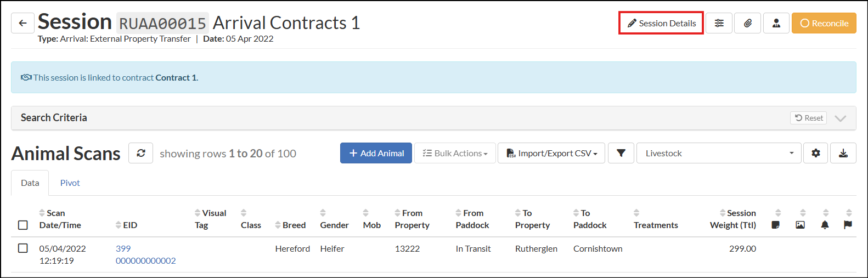Click the back arrow beside Session title
The height and width of the screenshot is (278, 868).
click(x=22, y=23)
